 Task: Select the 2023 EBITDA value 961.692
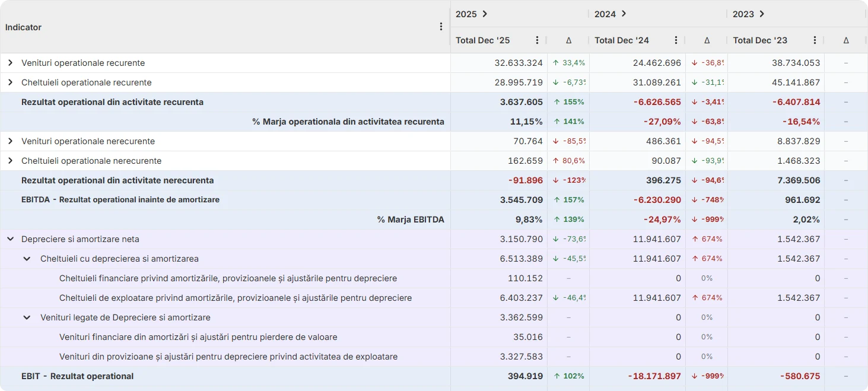tap(803, 200)
